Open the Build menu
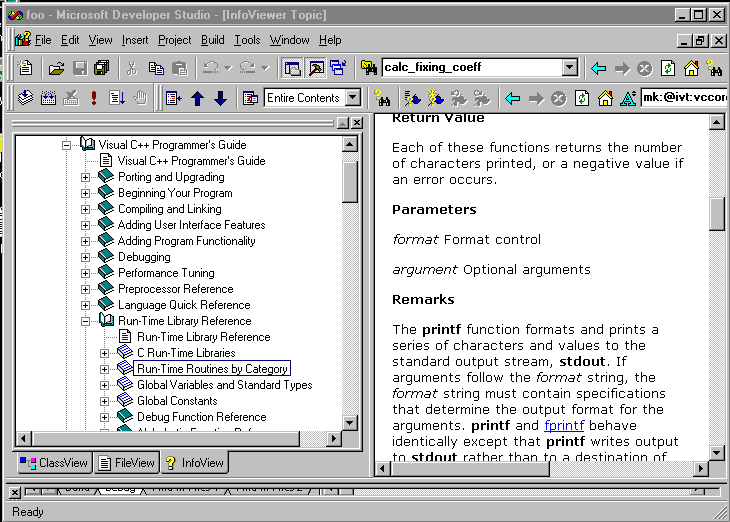 tap(212, 40)
